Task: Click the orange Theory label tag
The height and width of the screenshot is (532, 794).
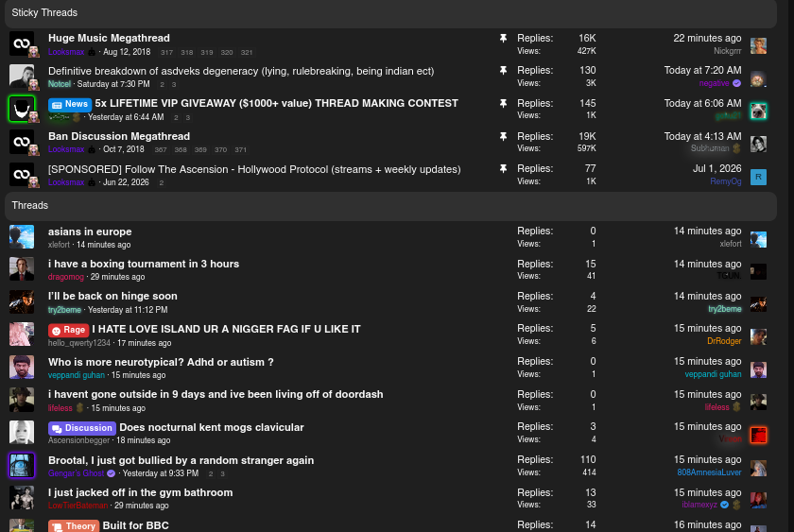Action: tap(74, 526)
